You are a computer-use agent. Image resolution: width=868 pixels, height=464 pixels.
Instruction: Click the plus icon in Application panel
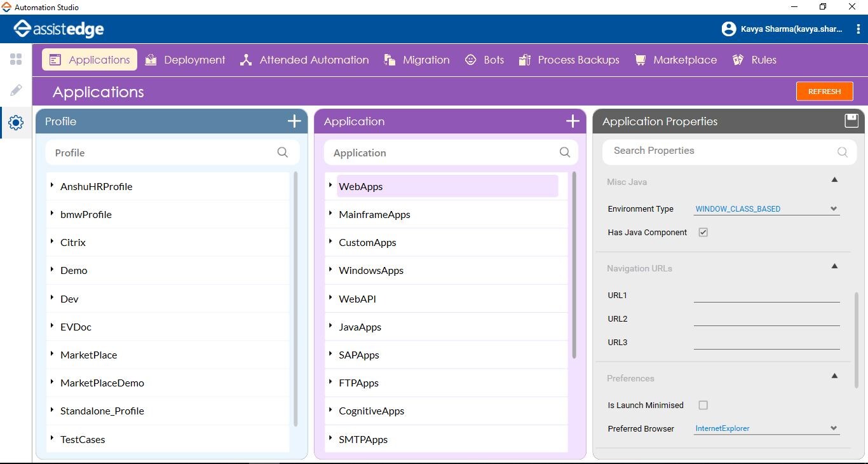point(573,121)
